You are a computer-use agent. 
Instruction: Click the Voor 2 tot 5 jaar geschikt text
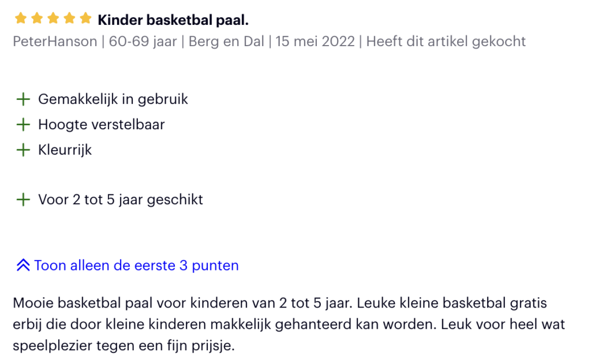pos(121,200)
